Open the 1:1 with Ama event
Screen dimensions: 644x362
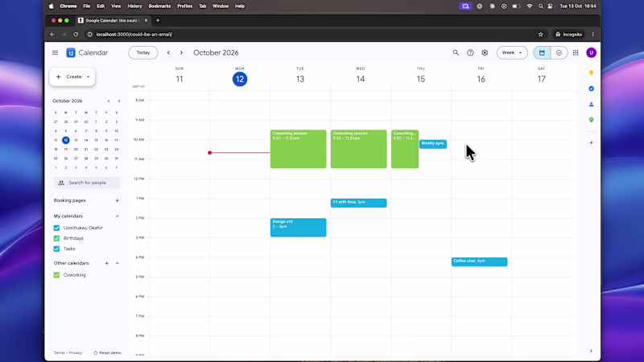tap(358, 203)
